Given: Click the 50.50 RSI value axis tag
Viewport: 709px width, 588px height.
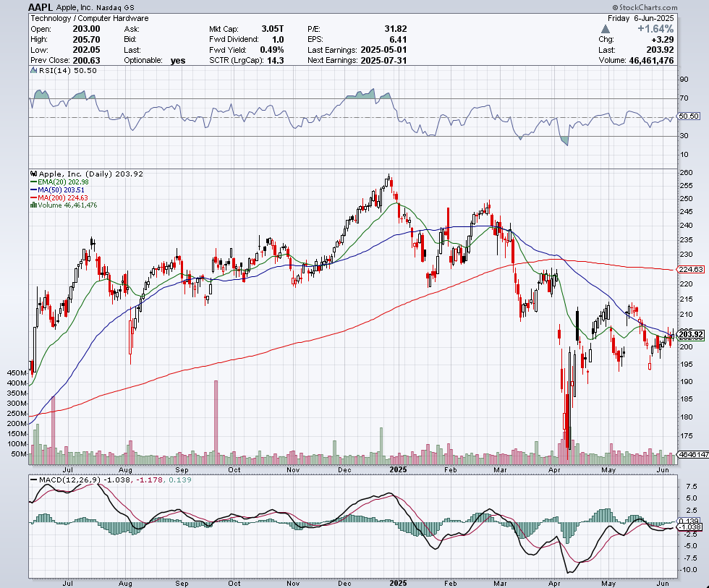Looking at the screenshot, I should click(x=689, y=116).
